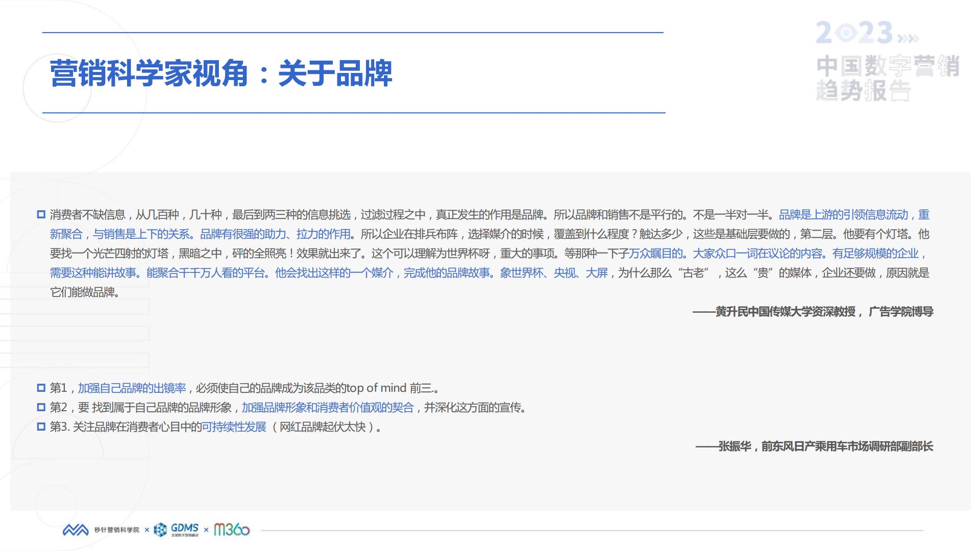The height and width of the screenshot is (551, 980).
Task: Click the blue text 品牌是上游的引领信息流动
Action: tap(844, 215)
